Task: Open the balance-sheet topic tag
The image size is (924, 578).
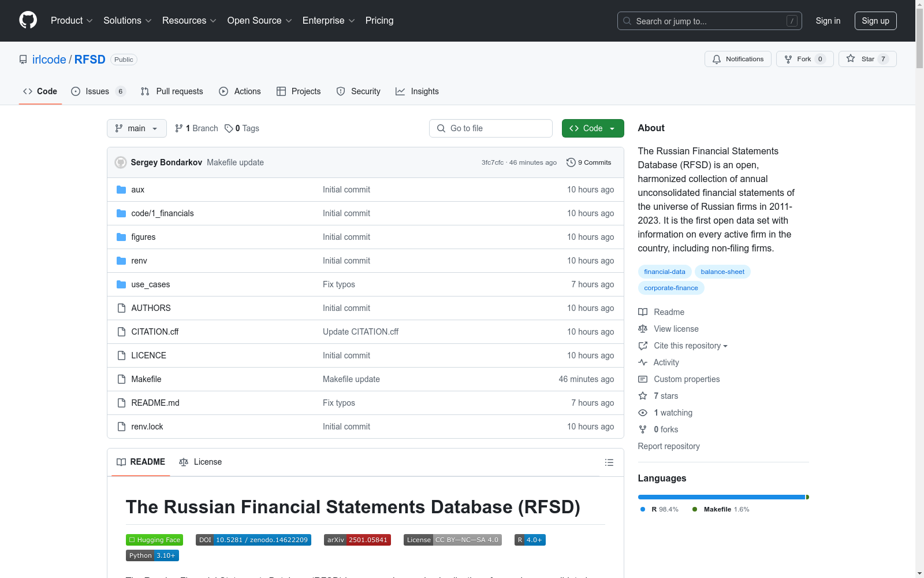Action: point(722,272)
